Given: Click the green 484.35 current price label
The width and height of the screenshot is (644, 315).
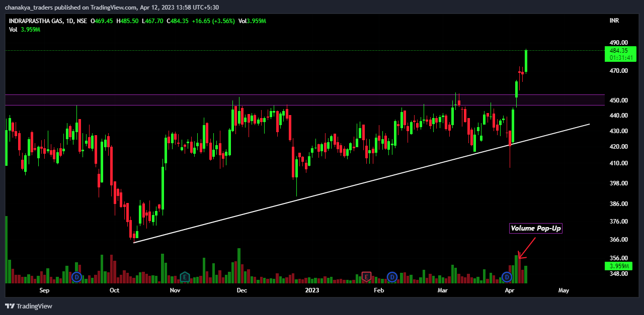Looking at the screenshot, I should 618,51.
